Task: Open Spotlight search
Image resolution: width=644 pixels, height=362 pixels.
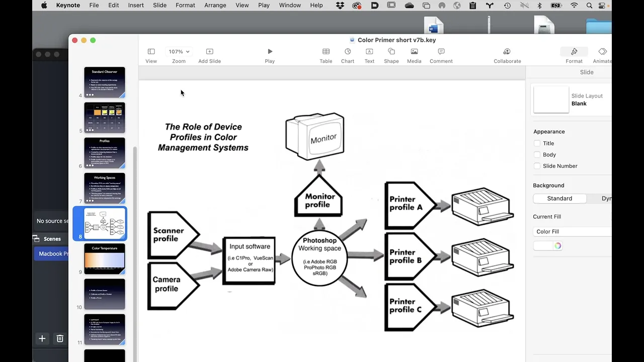Action: coord(589,6)
